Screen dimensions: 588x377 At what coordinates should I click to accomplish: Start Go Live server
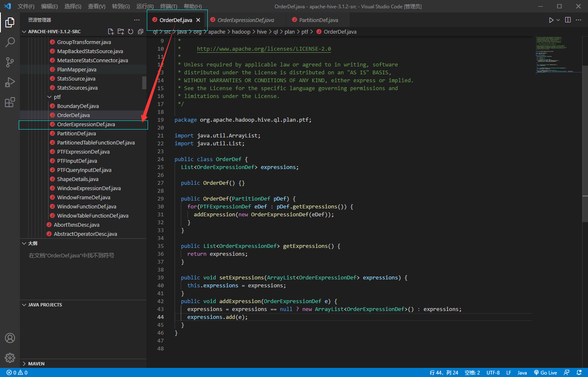tap(545, 373)
